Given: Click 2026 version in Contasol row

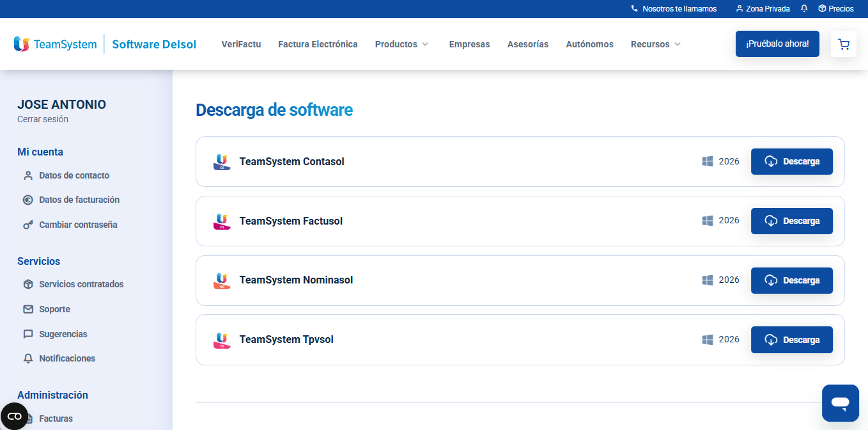Looking at the screenshot, I should [x=729, y=161].
